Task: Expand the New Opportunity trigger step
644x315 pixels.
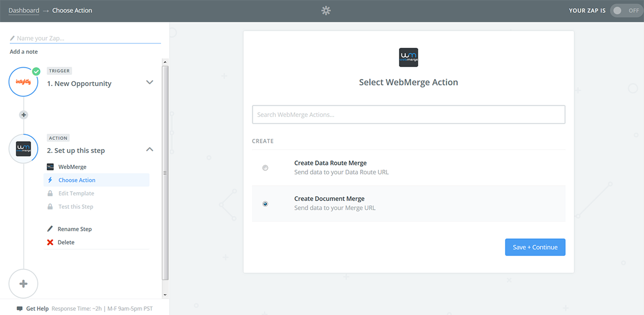Action: click(150, 82)
